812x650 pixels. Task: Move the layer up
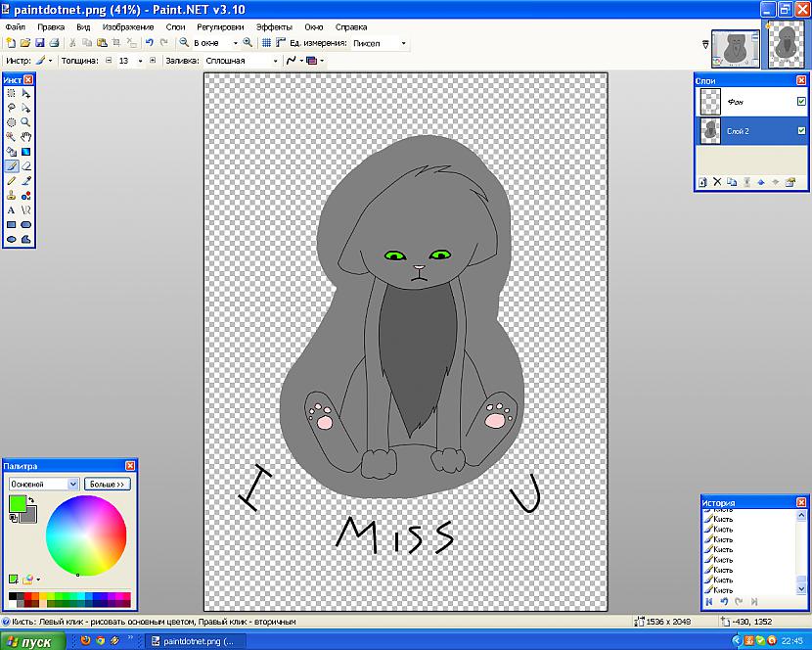pos(761,182)
